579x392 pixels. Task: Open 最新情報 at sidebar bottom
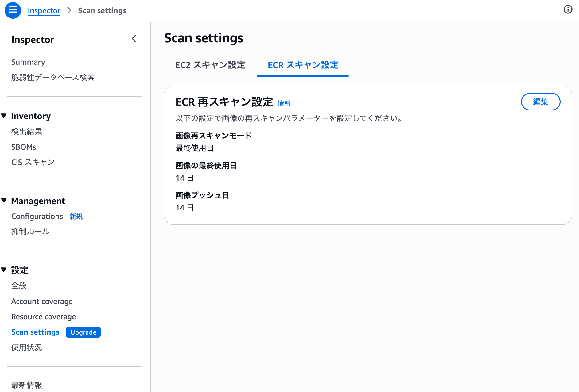(x=27, y=385)
